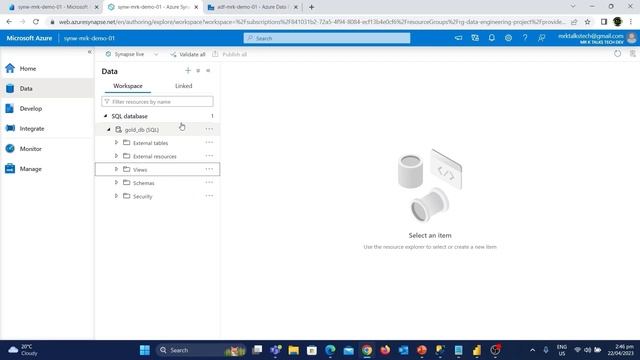Image resolution: width=640 pixels, height=360 pixels.
Task: Open the Monitor hub
Action: point(31,149)
